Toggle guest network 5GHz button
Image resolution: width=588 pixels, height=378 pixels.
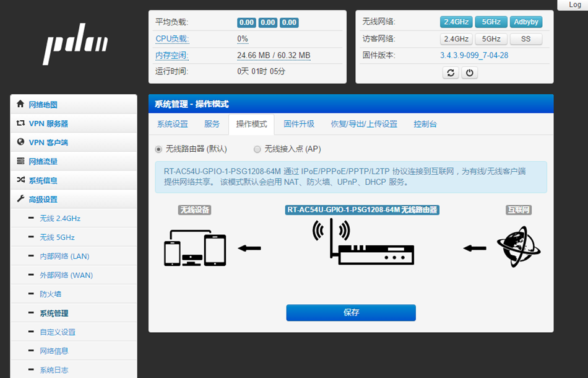point(491,39)
